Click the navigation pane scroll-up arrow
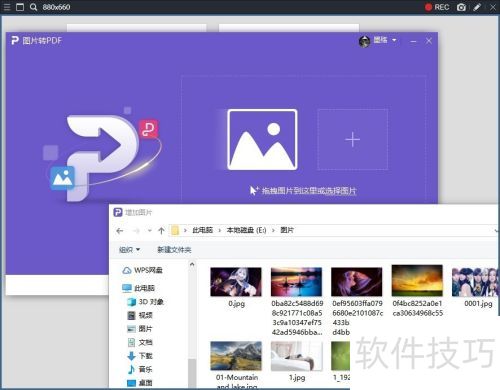Image resolution: width=500 pixels, height=390 pixels. tap(192, 265)
